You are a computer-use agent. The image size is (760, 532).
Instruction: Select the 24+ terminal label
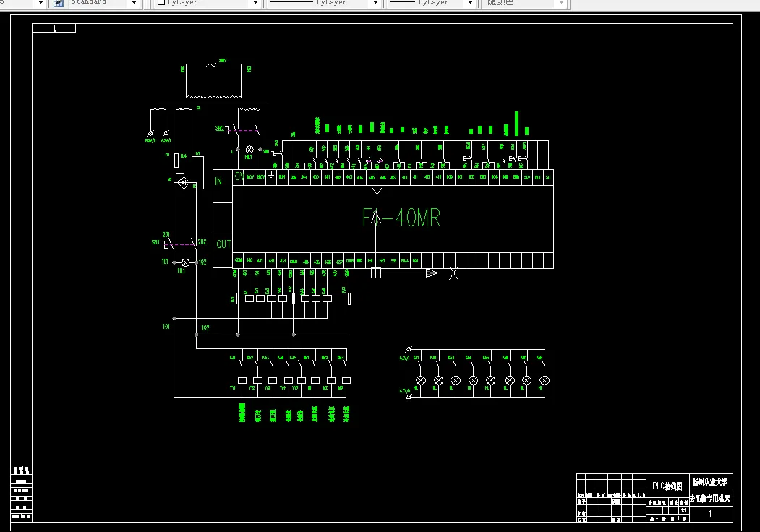click(x=304, y=177)
